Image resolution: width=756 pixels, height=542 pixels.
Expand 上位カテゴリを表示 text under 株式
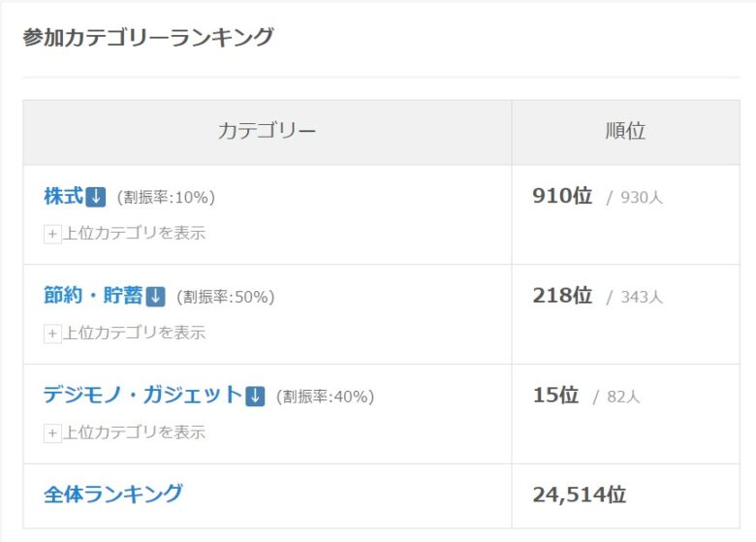pyautogui.click(x=135, y=234)
